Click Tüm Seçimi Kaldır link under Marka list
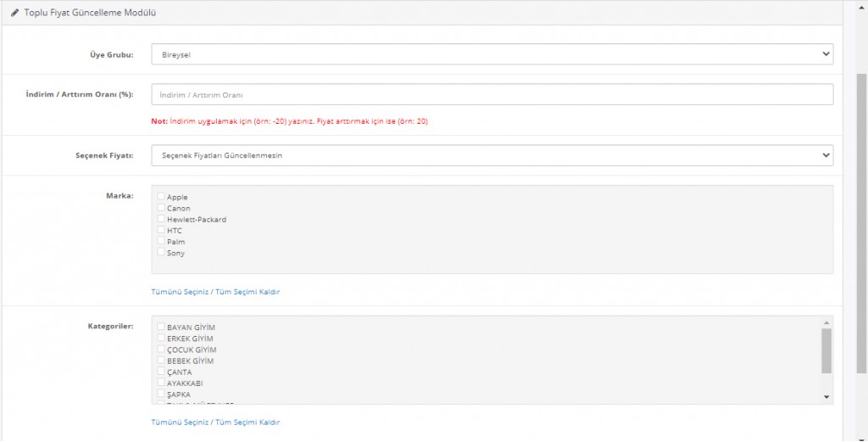The image size is (868, 442). point(247,292)
